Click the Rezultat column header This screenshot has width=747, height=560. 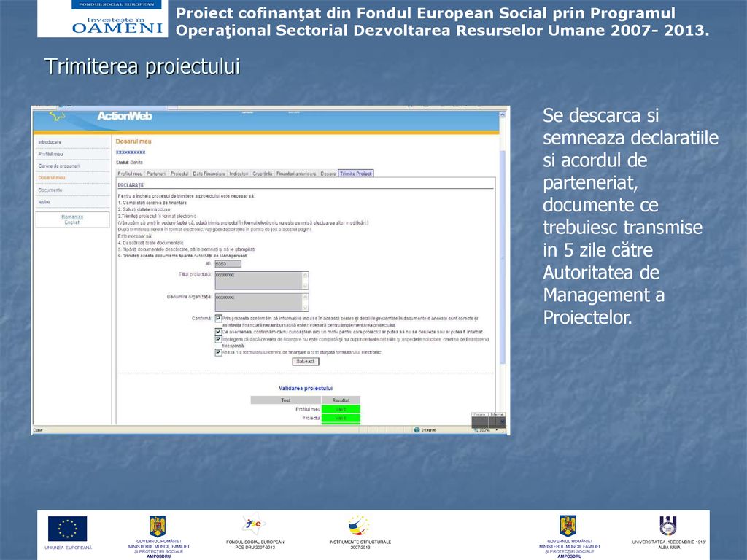(341, 400)
